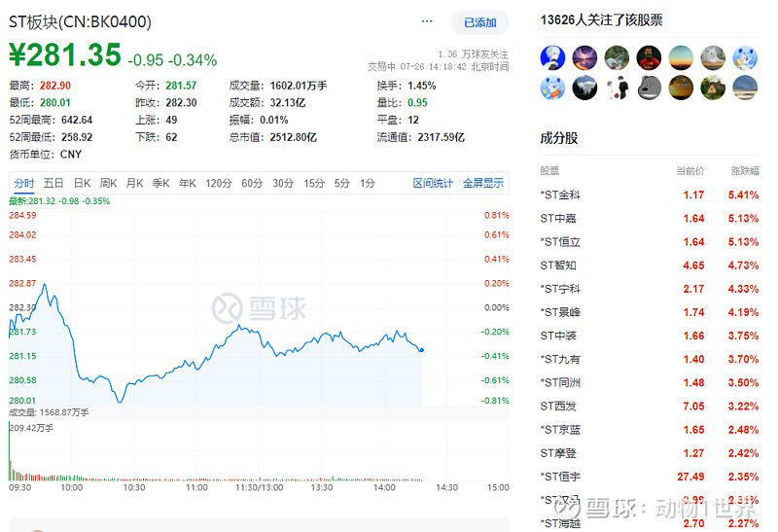
Task: Click the 股票 column header
Action: (x=549, y=171)
